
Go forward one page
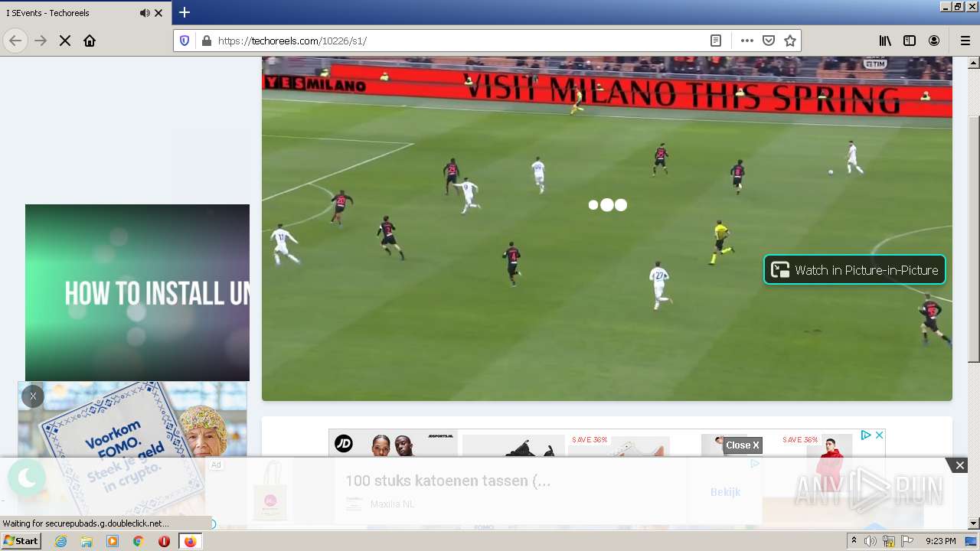point(41,41)
